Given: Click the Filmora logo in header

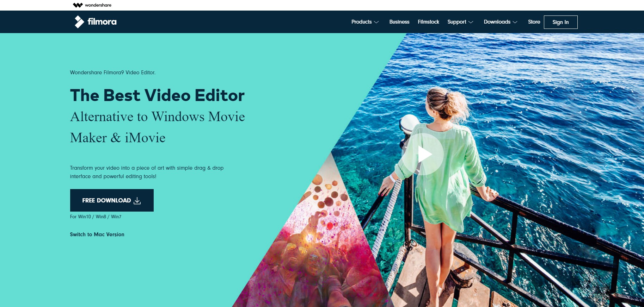Looking at the screenshot, I should [95, 22].
